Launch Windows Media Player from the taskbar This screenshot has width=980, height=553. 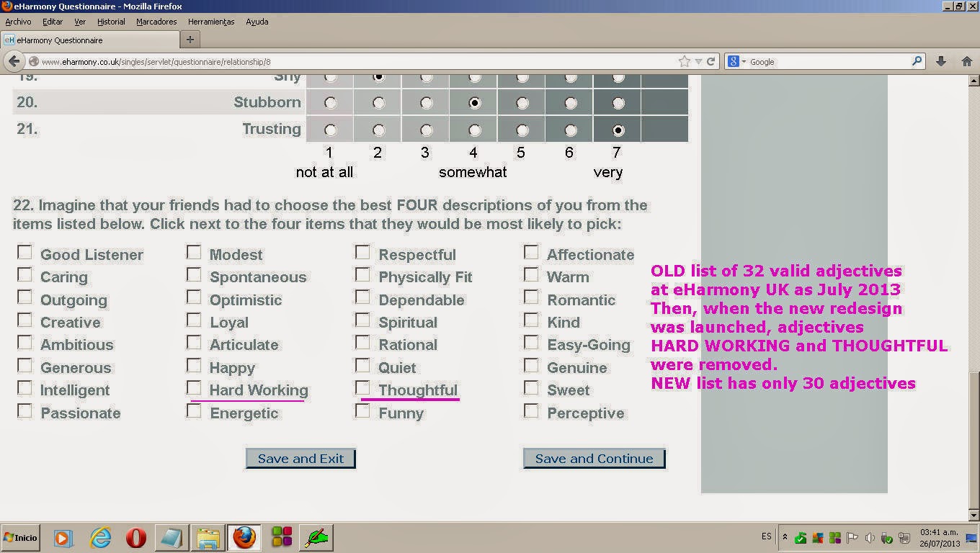63,538
